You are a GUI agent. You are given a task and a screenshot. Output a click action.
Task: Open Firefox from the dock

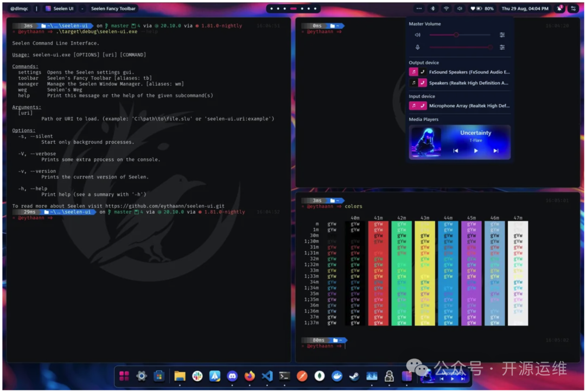[x=250, y=376]
